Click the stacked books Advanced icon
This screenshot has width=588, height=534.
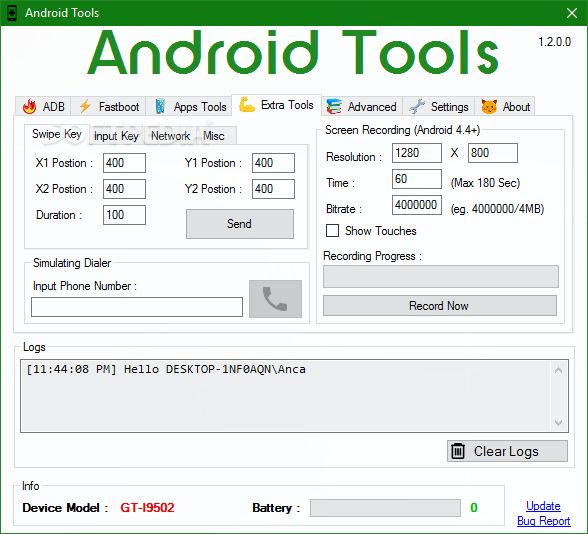pos(333,106)
